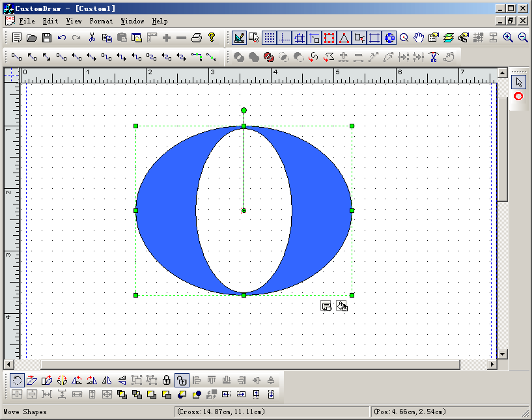The image size is (532, 420).
Task: Open the File menu
Action: [x=27, y=21]
